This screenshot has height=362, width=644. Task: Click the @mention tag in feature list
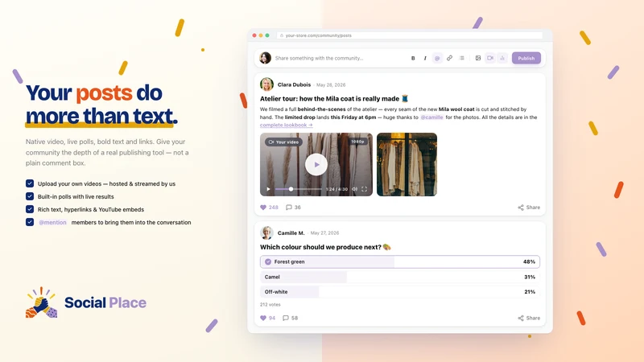pyautogui.click(x=52, y=223)
